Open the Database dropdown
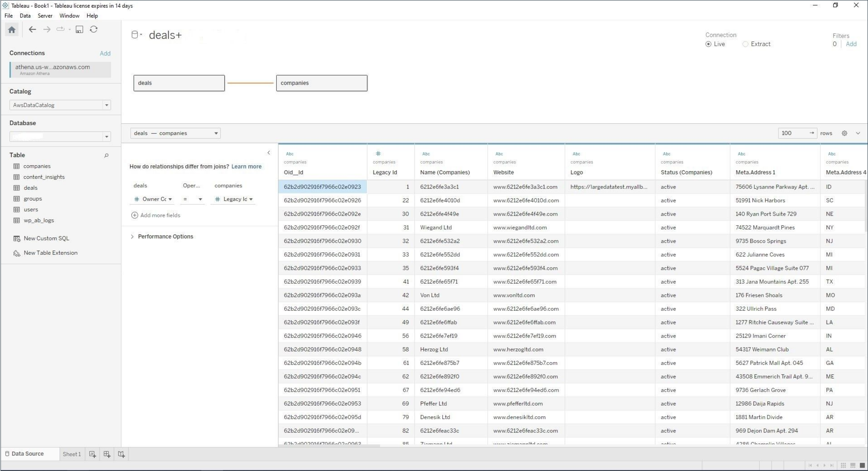The image size is (868, 471). (x=60, y=137)
